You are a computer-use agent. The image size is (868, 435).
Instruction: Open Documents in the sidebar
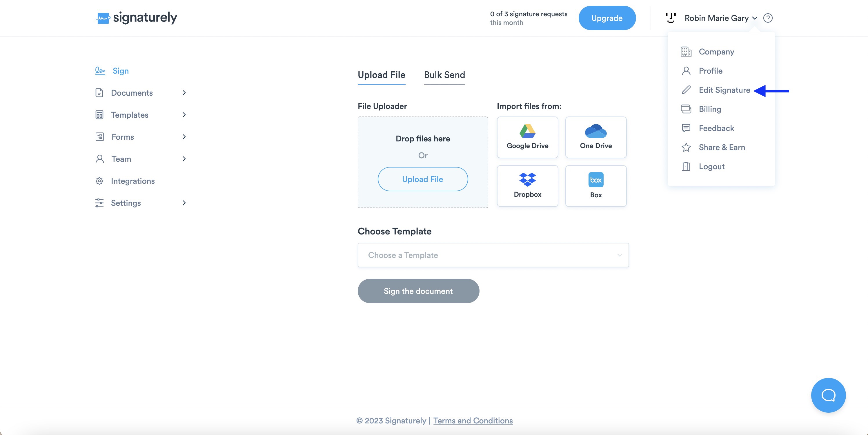[x=132, y=93]
